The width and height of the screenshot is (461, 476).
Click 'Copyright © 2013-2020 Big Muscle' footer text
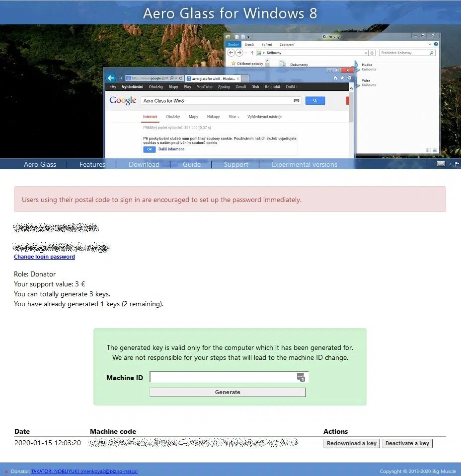pyautogui.click(x=418, y=472)
